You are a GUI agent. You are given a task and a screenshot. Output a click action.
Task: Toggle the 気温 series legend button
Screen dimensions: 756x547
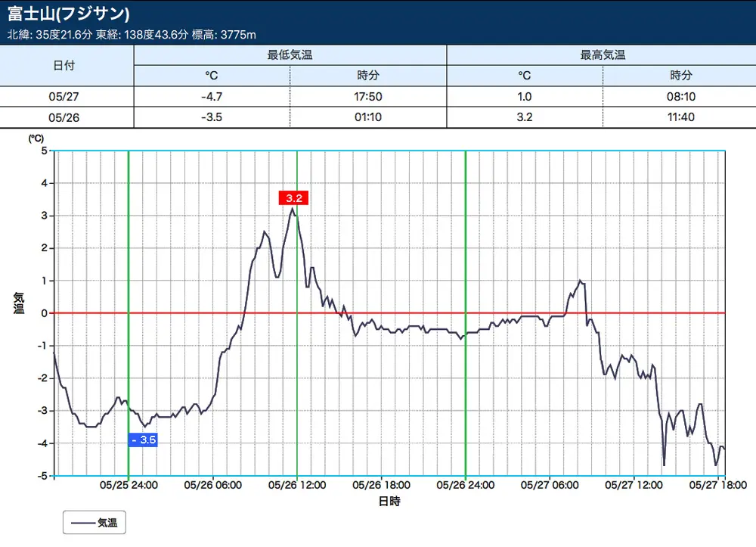click(94, 522)
